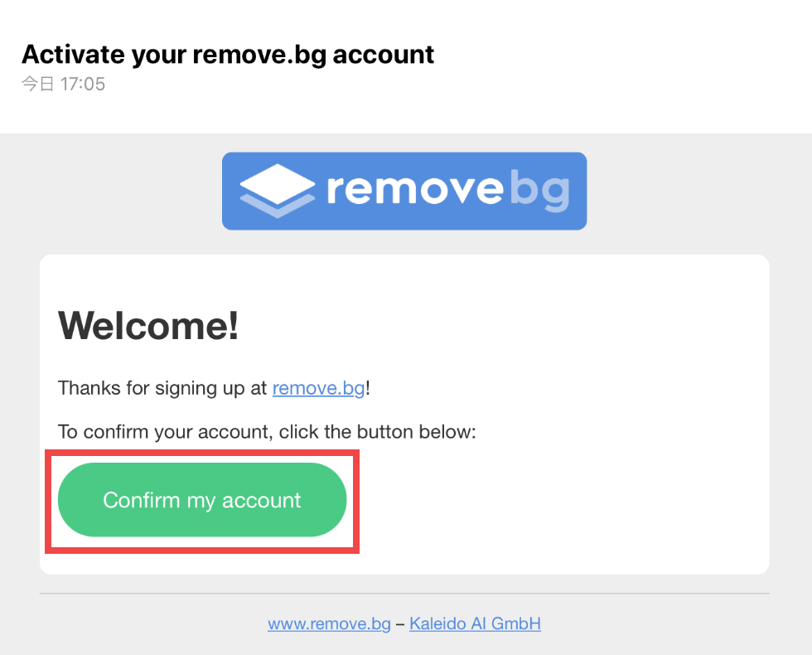This screenshot has width=812, height=655.
Task: Open the www.remove.bg footer link
Action: point(329,623)
